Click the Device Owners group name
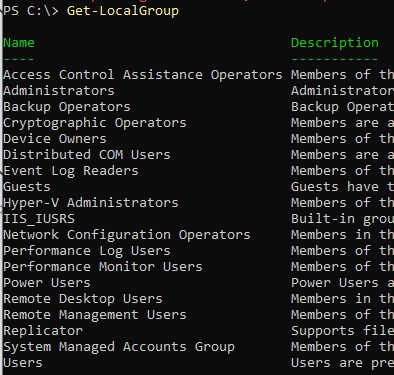394x375 pixels. click(55, 139)
